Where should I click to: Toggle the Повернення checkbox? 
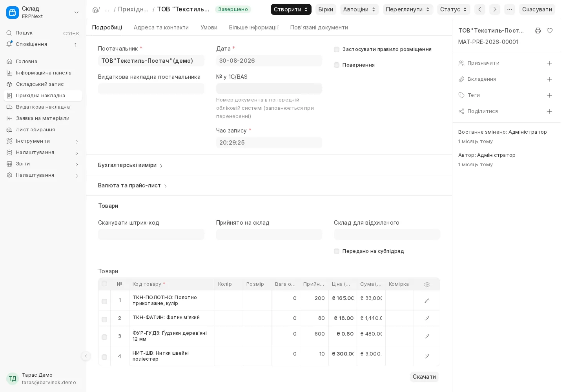tap(337, 65)
